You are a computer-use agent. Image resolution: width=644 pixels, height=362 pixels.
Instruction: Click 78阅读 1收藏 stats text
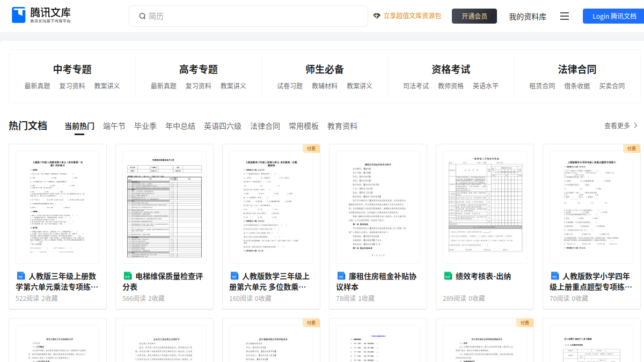[355, 298]
